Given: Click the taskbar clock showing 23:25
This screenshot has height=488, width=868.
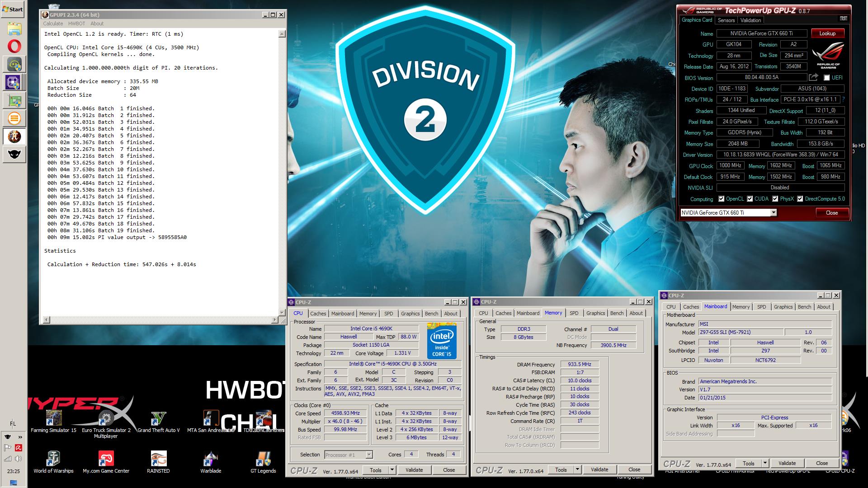Looking at the screenshot, I should (x=14, y=471).
